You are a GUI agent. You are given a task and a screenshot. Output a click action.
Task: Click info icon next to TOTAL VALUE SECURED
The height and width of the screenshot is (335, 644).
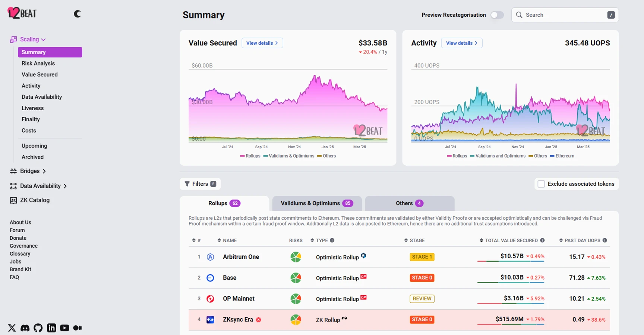coord(542,240)
